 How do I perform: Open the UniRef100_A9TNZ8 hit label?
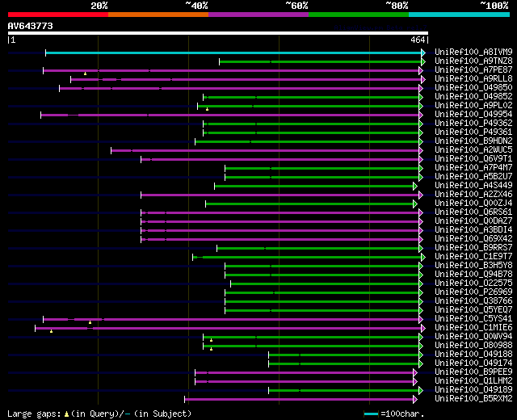pos(473,61)
